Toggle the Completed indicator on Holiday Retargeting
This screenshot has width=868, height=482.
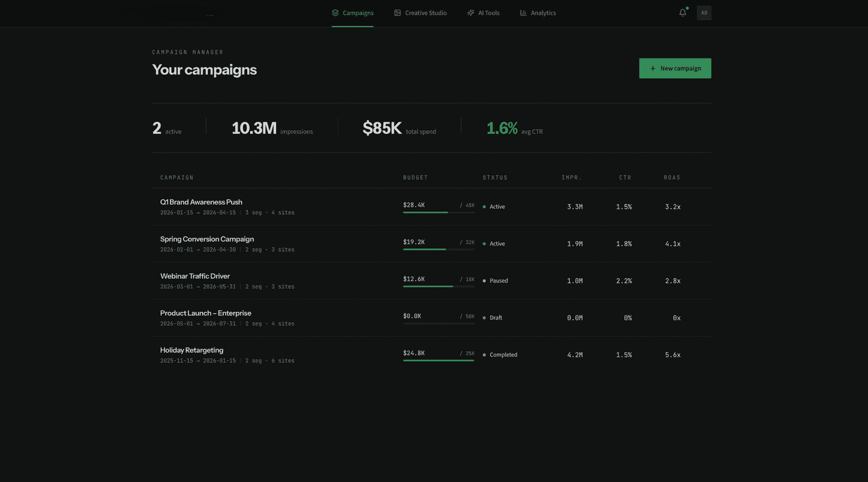[x=484, y=355]
